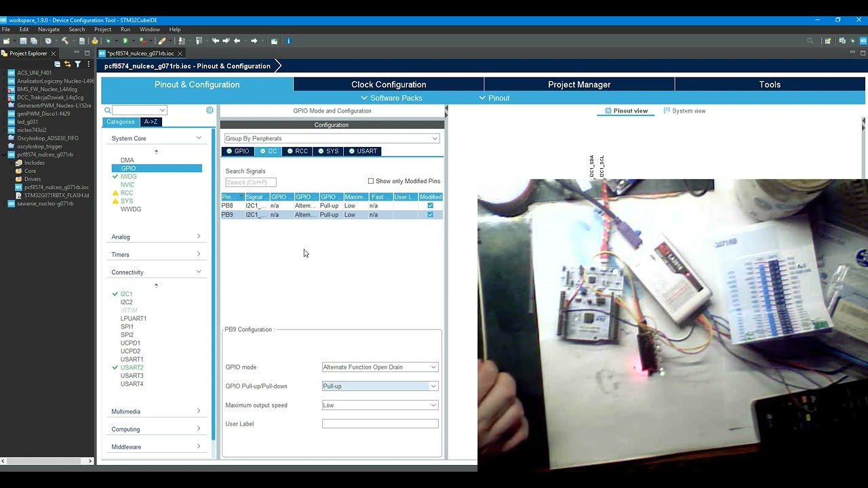Select the GPIO peripheral filter tab
Viewport: 868px width, 488px height.
tap(238, 151)
